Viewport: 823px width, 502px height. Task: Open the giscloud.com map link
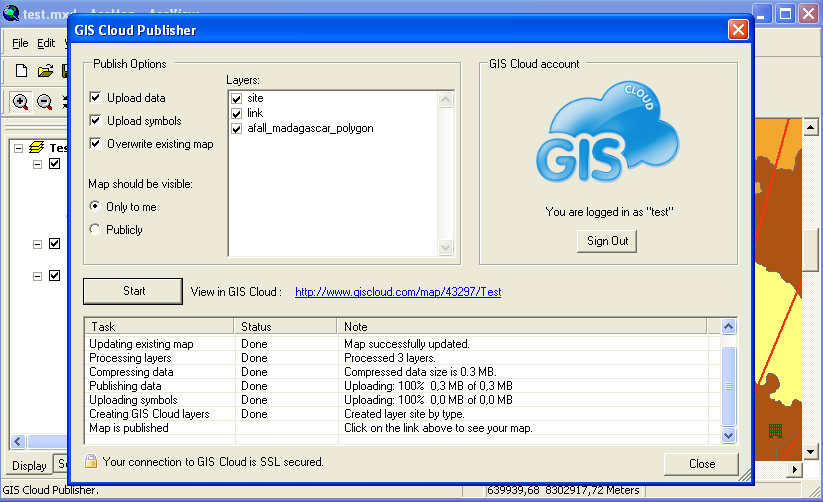coord(397,292)
